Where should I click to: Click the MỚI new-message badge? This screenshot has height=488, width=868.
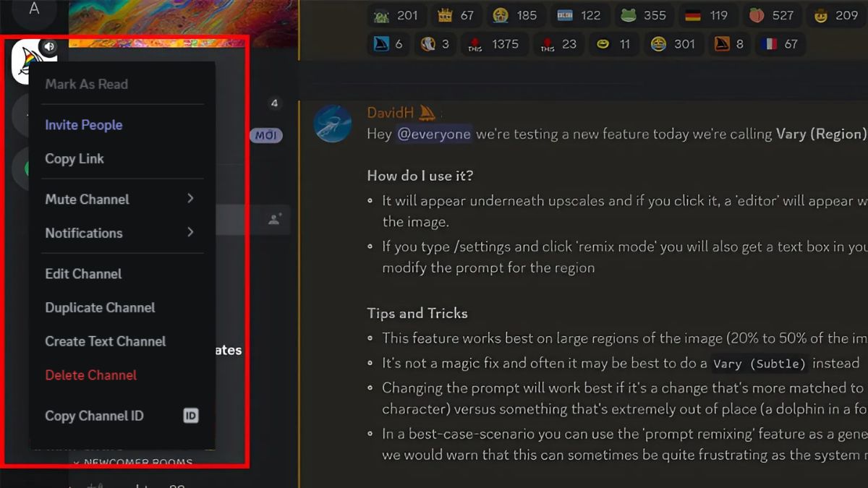tap(266, 135)
